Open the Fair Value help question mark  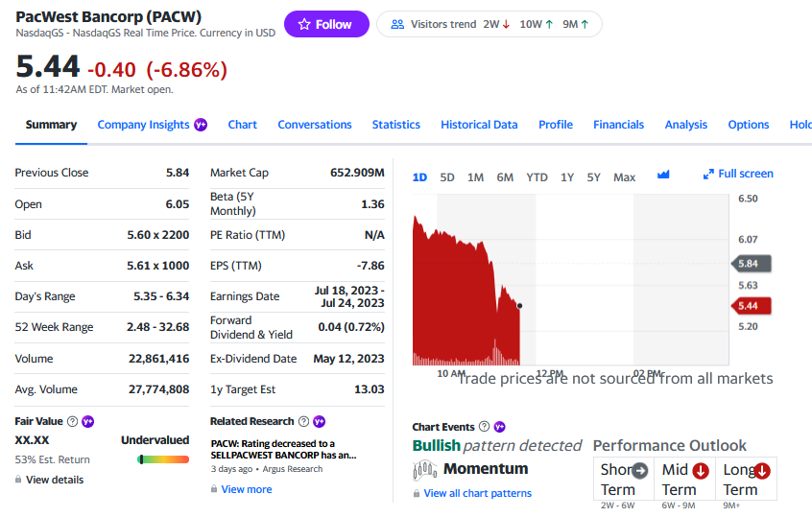click(x=73, y=421)
